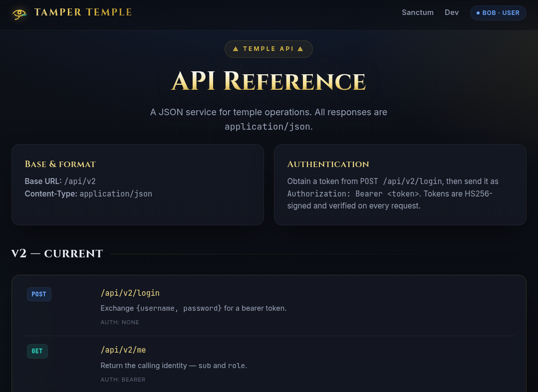Go to the Sanctum nav link
Viewport: 538px width, 392px height.
[418, 12]
